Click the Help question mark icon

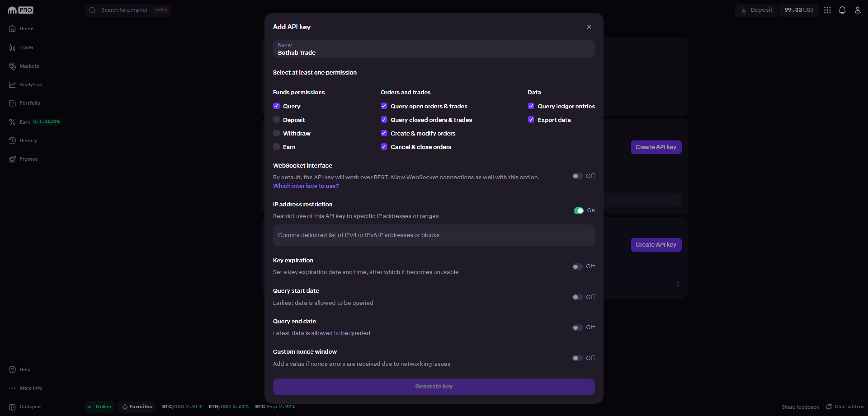(12, 369)
